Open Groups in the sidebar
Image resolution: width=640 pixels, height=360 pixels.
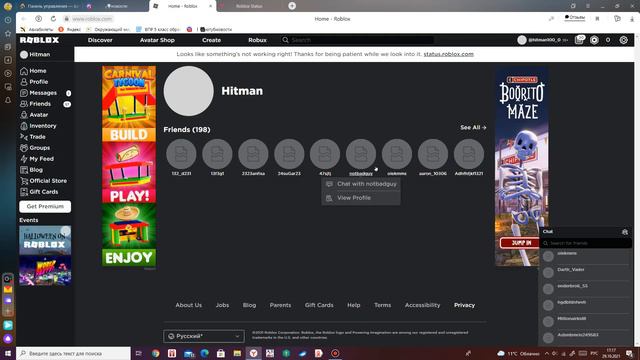tap(35, 148)
